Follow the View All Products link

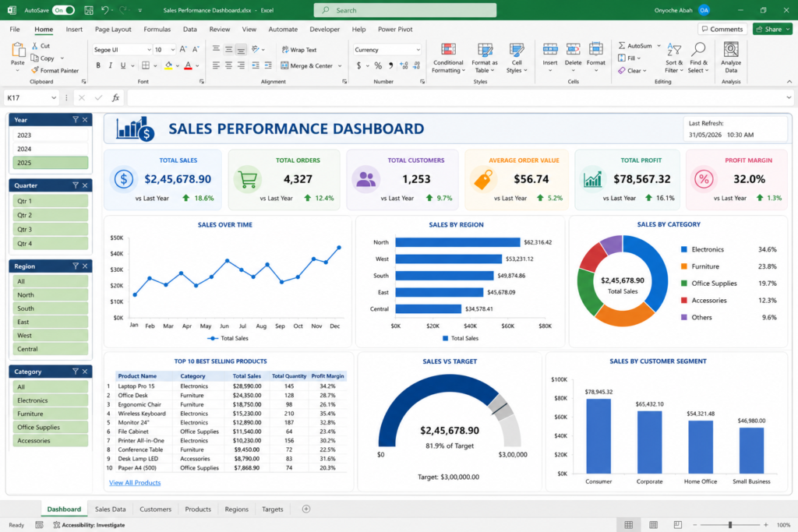[135, 483]
